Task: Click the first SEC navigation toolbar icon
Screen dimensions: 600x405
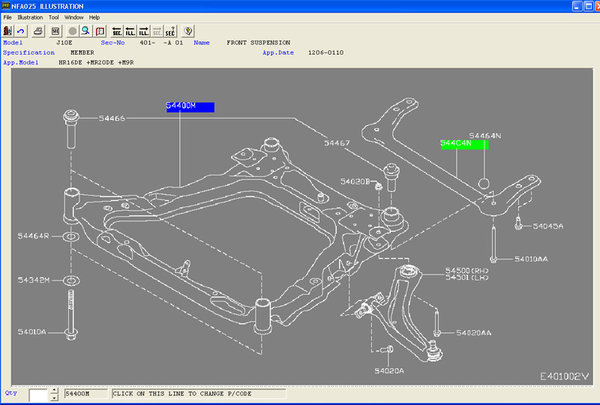Action: pos(117,31)
